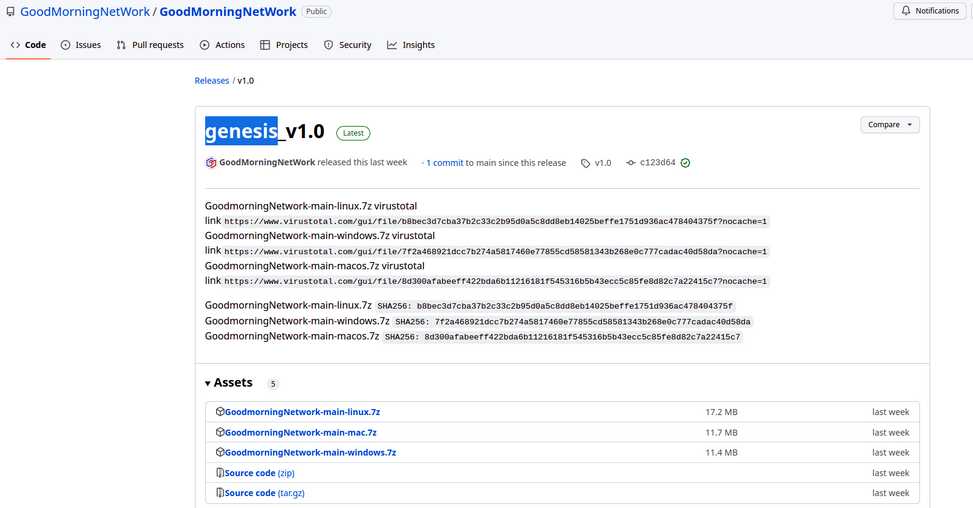Switch to the Pull requests tab
Image resolution: width=973 pixels, height=508 pixels.
click(150, 45)
